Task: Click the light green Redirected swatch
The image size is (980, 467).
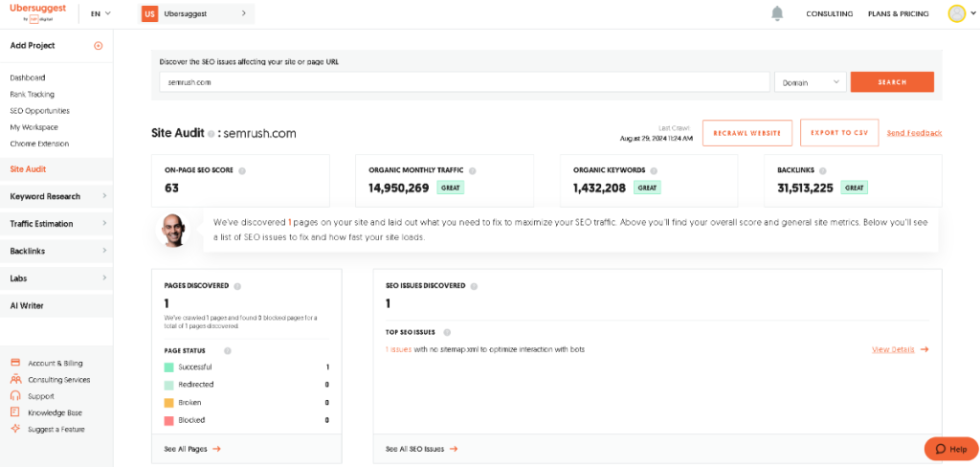Action: click(168, 385)
